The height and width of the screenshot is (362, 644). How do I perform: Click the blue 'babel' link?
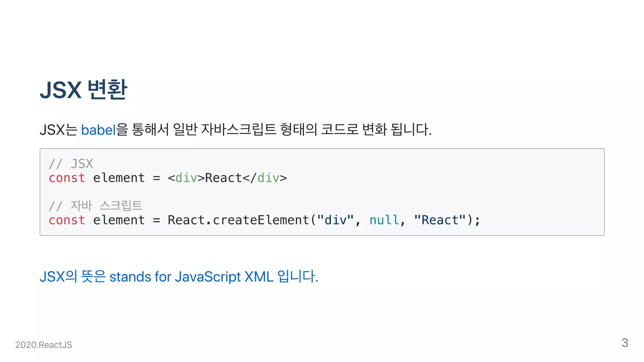98,130
